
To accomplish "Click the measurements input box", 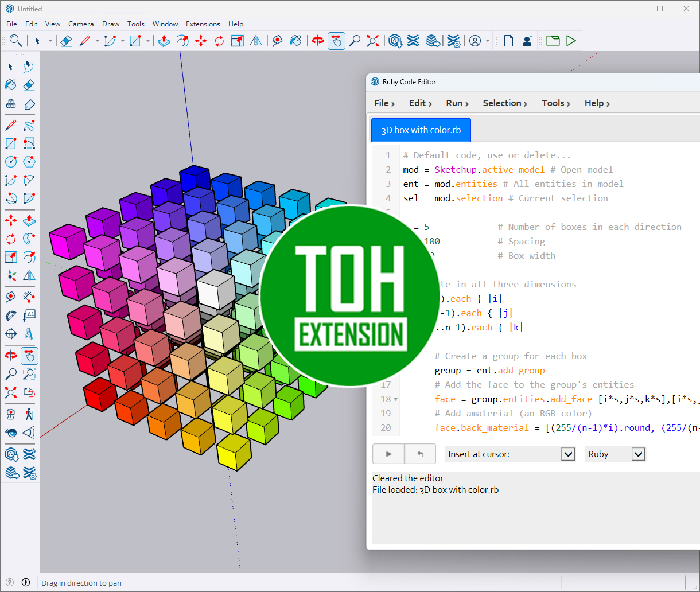I will pyautogui.click(x=628, y=582).
